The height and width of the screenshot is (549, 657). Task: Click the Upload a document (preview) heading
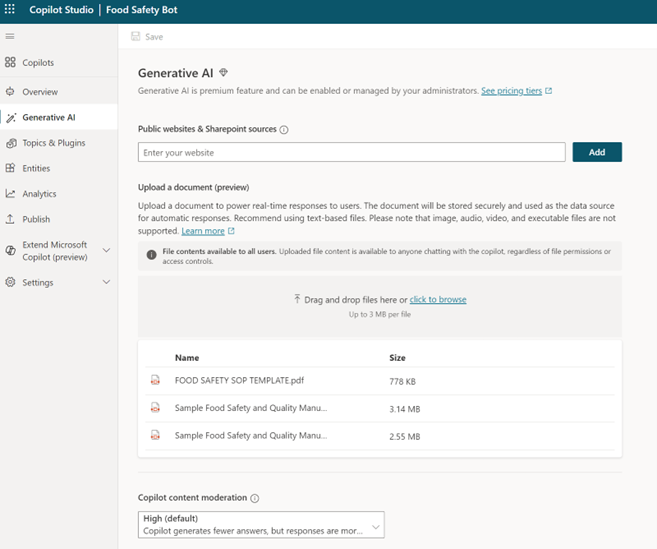[194, 187]
